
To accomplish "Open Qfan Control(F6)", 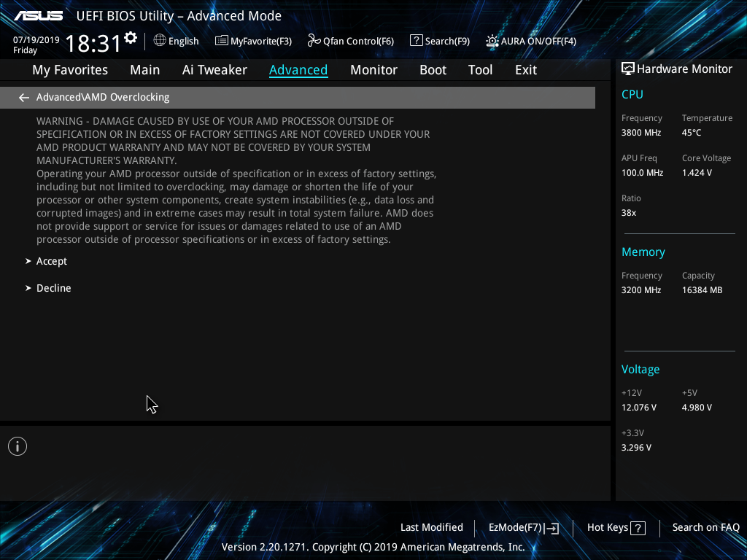I will (x=358, y=42).
